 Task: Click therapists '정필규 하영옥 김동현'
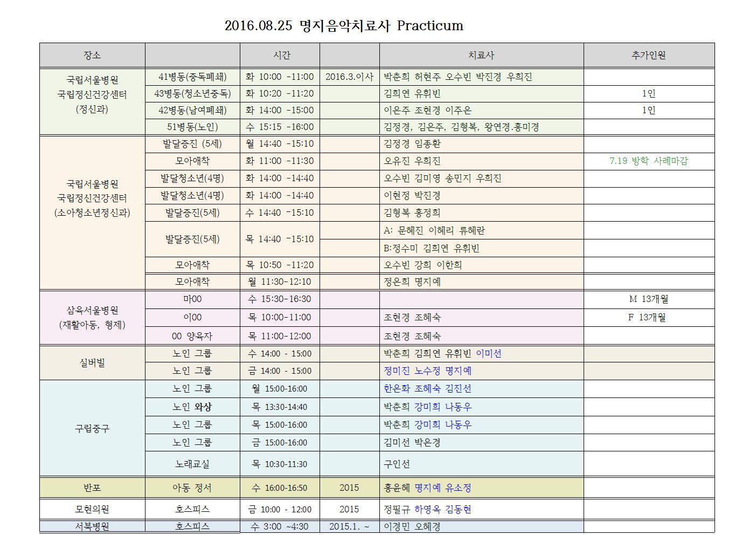(x=427, y=509)
